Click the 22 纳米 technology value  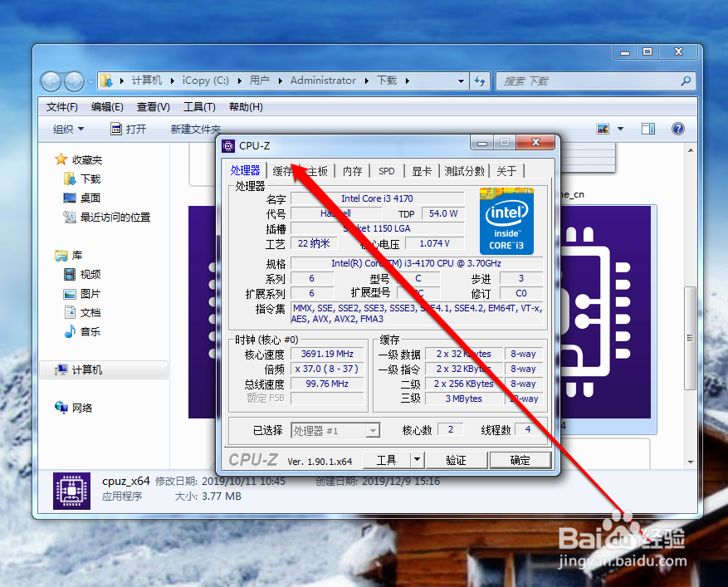coord(314,243)
